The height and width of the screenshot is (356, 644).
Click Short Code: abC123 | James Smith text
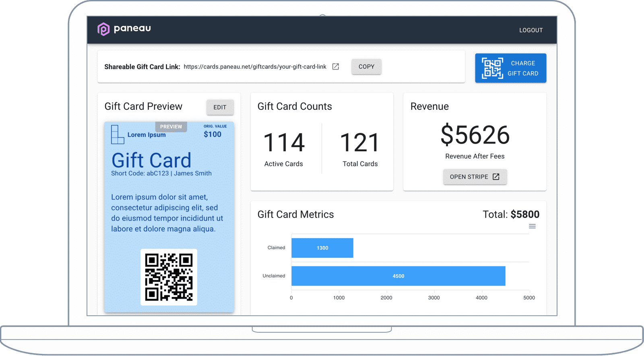coord(161,173)
